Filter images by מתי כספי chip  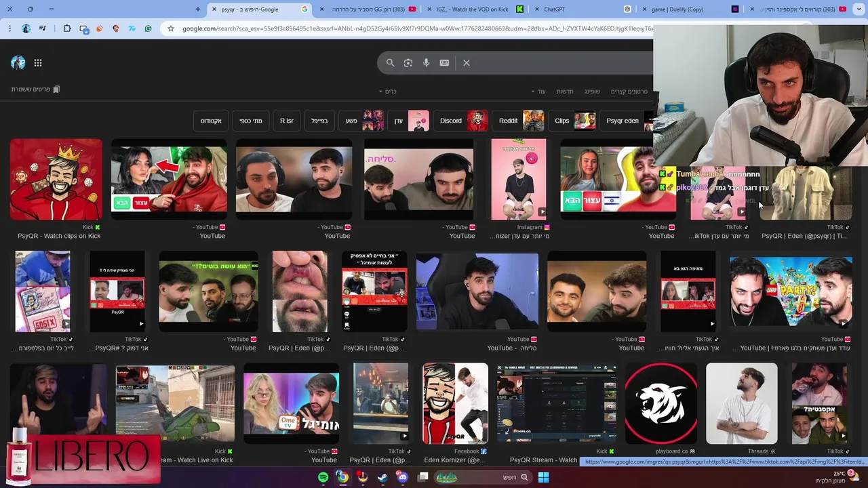coord(250,121)
